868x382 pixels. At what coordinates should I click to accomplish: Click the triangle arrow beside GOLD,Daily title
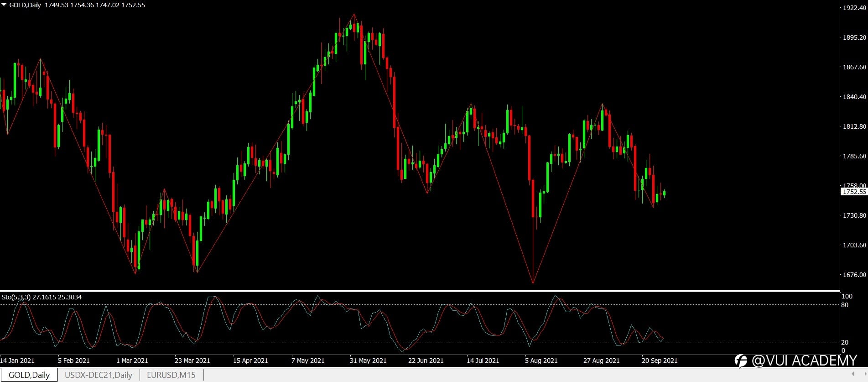click(4, 5)
